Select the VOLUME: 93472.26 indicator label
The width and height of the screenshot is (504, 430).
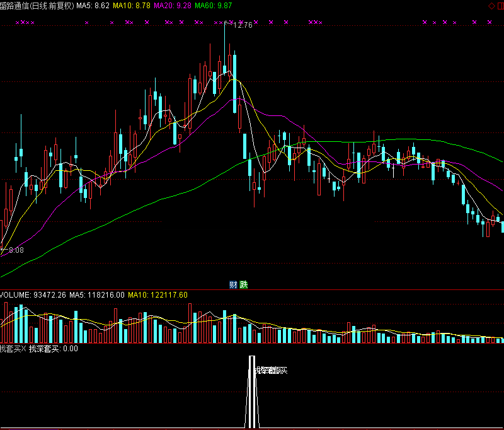tap(33, 294)
